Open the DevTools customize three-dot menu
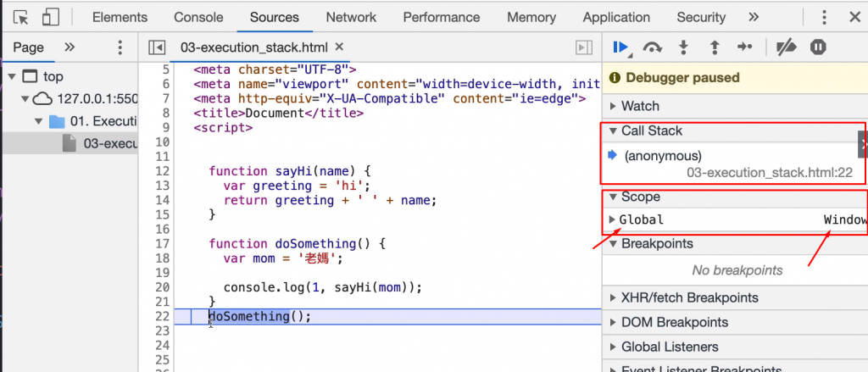This screenshot has height=372, width=868. point(824,17)
